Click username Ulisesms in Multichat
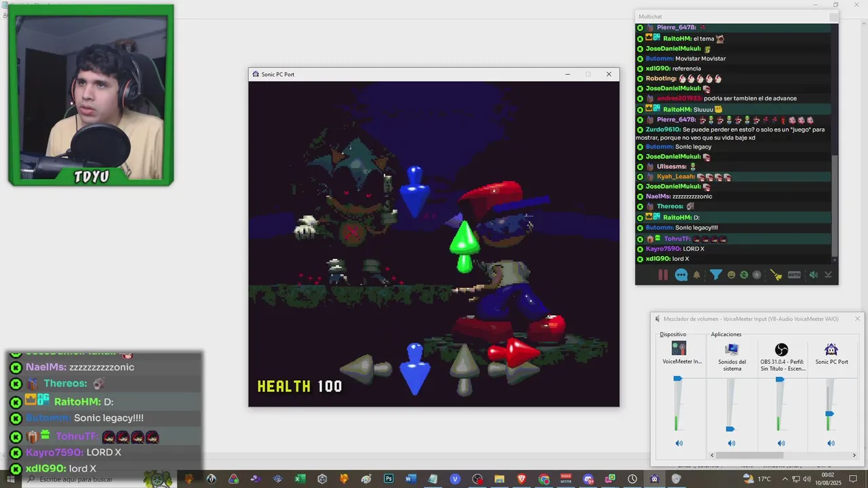Screen dimensions: 868x488 click(671, 167)
